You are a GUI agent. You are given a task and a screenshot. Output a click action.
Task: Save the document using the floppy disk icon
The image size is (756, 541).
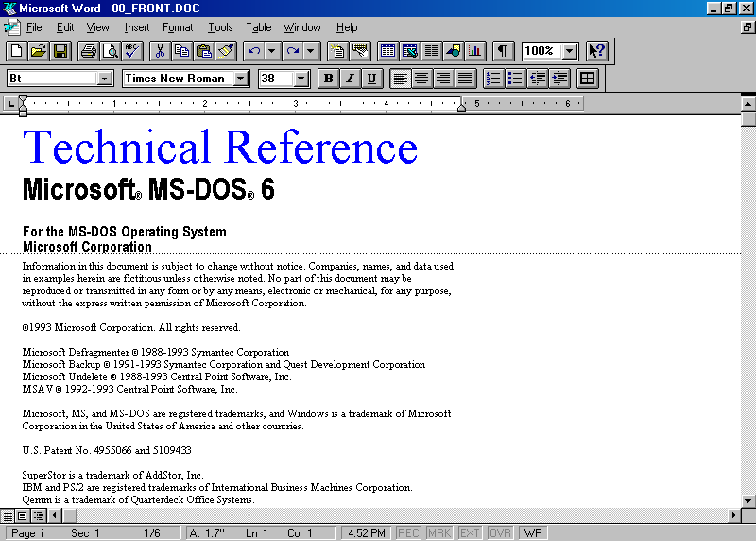[x=60, y=51]
